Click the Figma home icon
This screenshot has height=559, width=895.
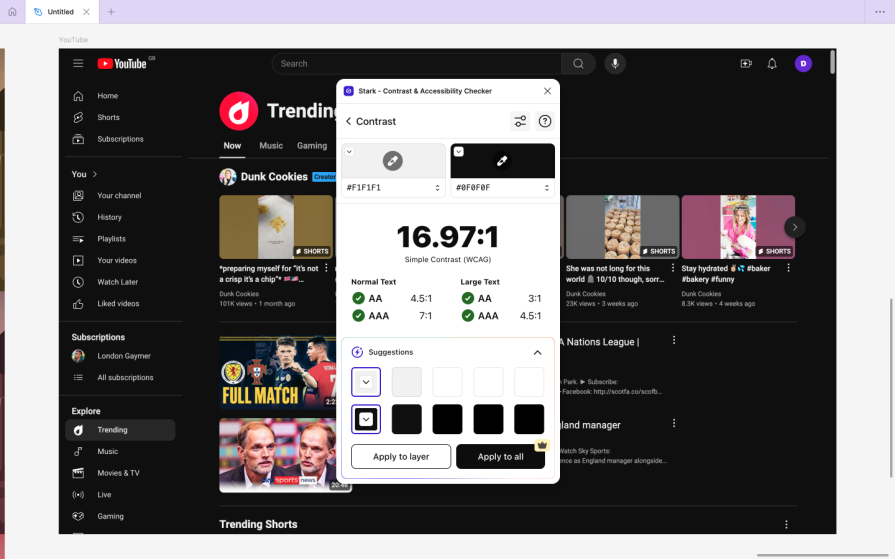[x=12, y=12]
